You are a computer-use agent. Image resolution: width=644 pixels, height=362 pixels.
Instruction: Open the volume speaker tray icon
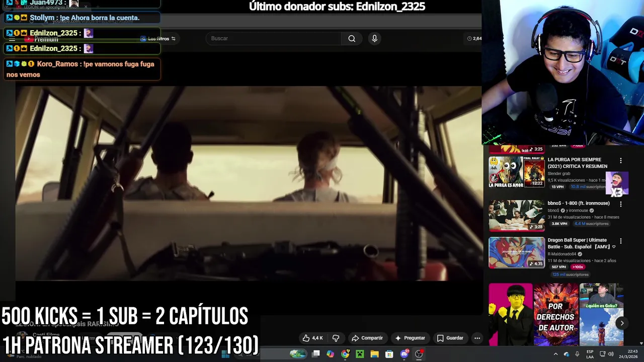tap(610, 354)
